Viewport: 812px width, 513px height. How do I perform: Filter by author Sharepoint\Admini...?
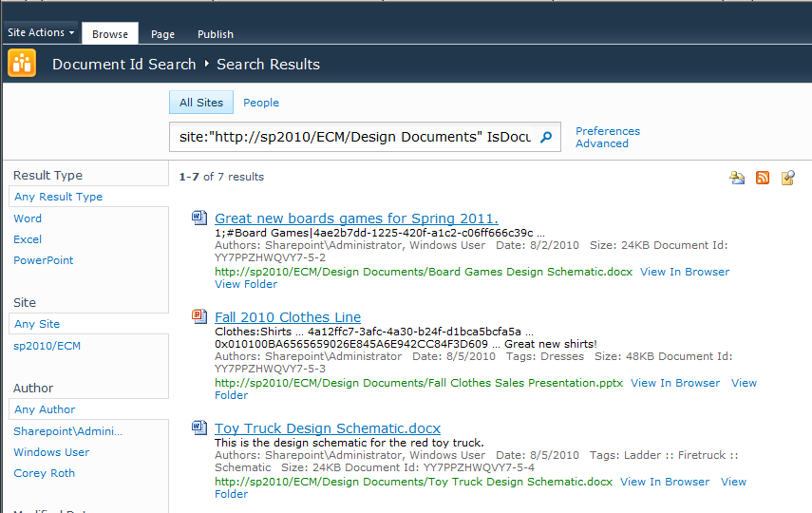pos(67,431)
